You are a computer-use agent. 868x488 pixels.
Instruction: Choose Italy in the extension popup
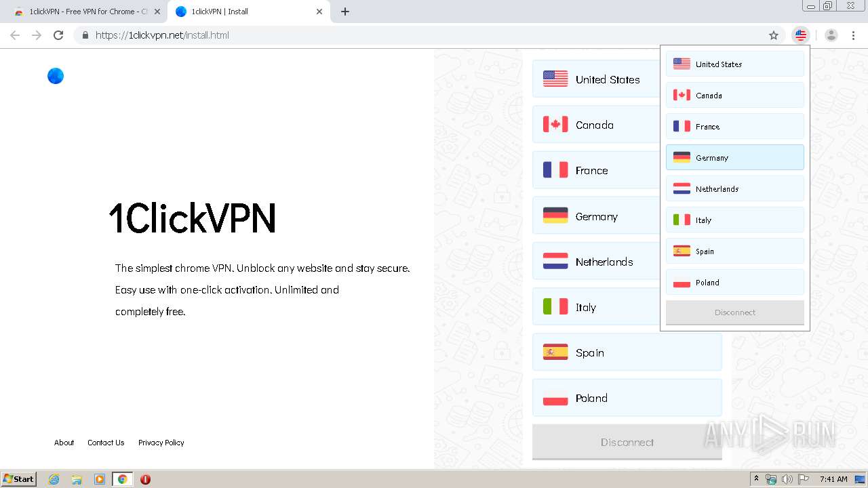(x=735, y=220)
